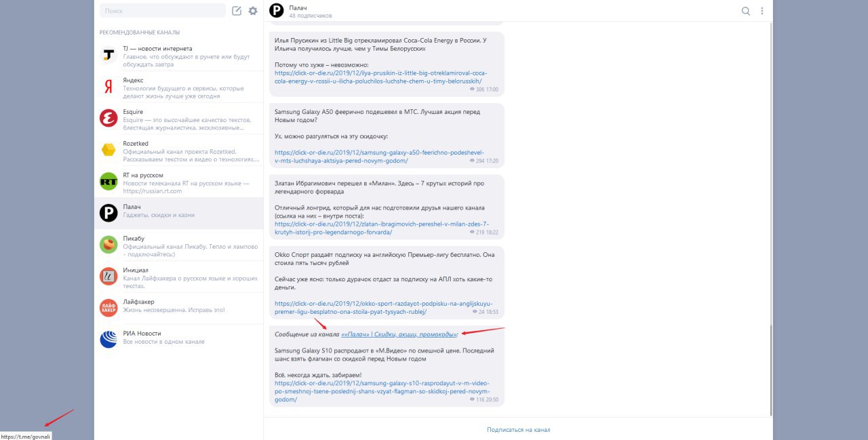868x440 pixels.
Task: Open the Coca-Cola Energy article link
Action: [x=380, y=77]
